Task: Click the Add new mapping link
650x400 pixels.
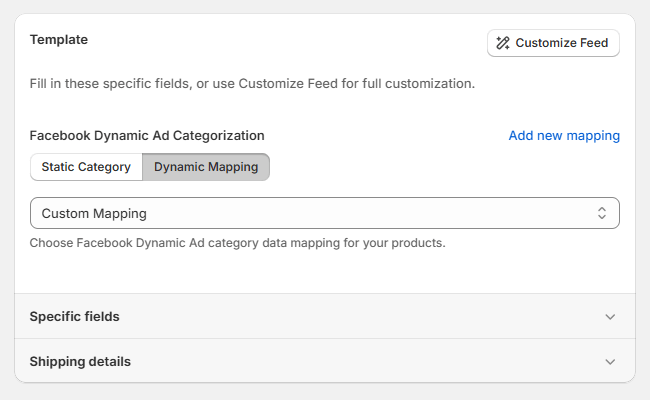Action: pos(564,136)
